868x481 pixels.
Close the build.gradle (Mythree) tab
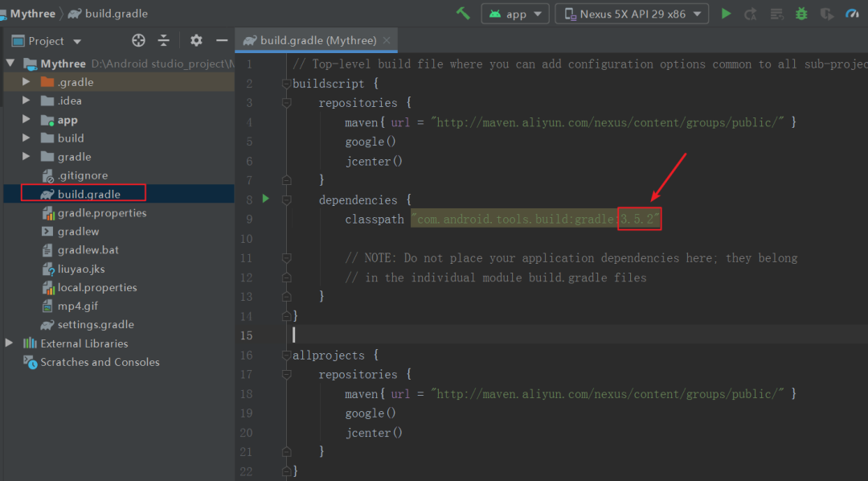[387, 40]
